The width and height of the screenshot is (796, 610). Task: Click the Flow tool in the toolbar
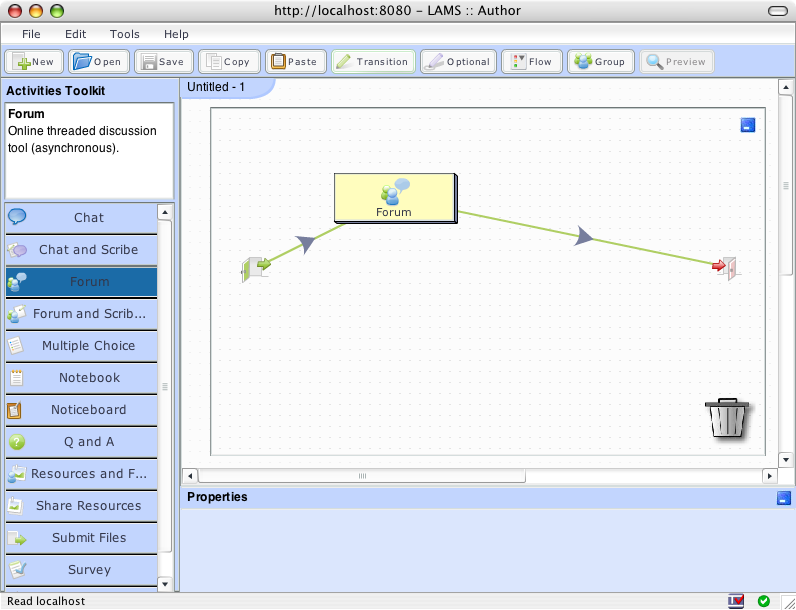[532, 62]
